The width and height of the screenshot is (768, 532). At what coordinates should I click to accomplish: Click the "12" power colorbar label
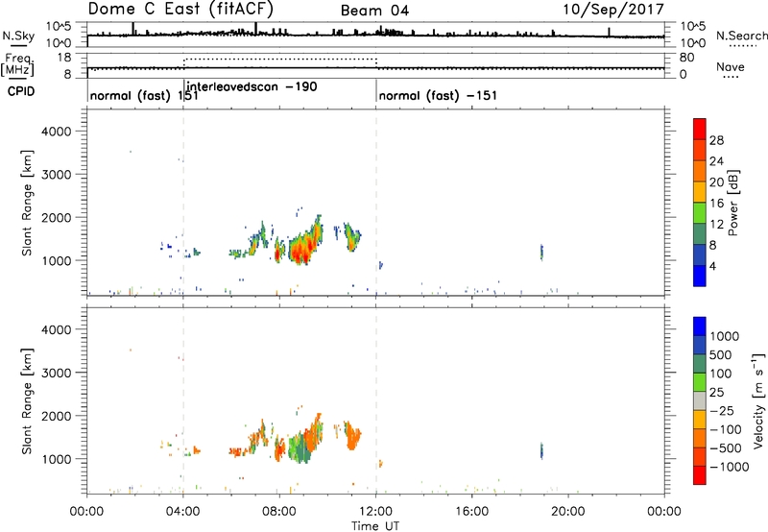click(716, 225)
